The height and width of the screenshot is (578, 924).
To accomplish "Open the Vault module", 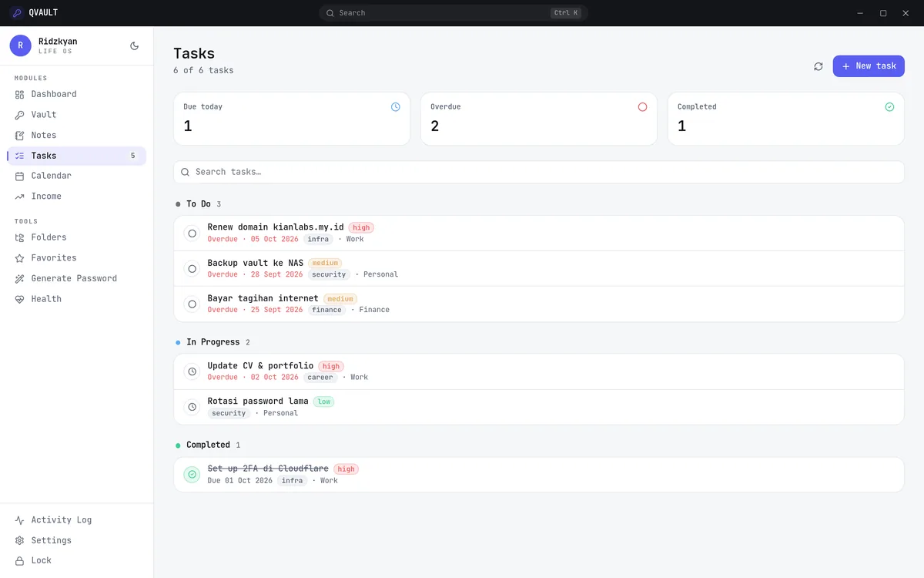I will click(x=77, y=115).
